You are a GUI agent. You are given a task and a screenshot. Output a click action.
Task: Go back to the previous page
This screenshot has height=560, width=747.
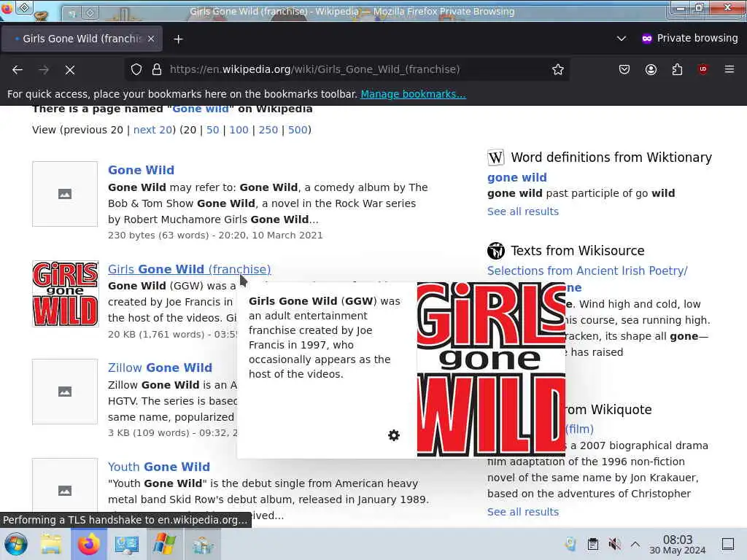tap(18, 70)
